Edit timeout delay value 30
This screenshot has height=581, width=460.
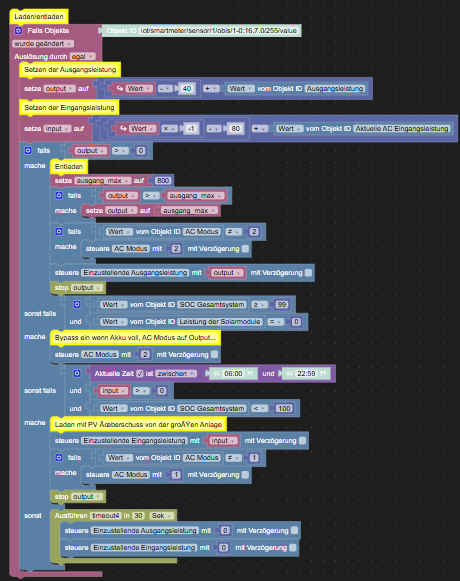pos(138,516)
